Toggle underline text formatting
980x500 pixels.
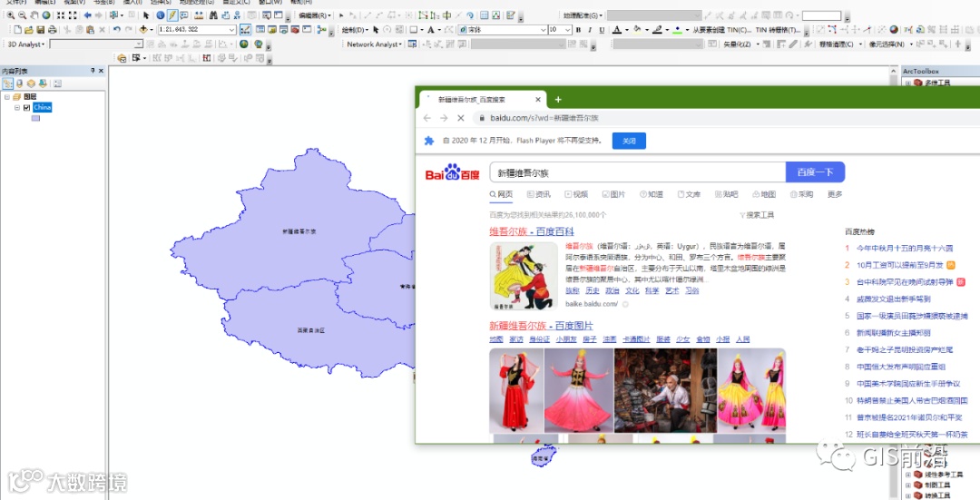pyautogui.click(x=602, y=29)
